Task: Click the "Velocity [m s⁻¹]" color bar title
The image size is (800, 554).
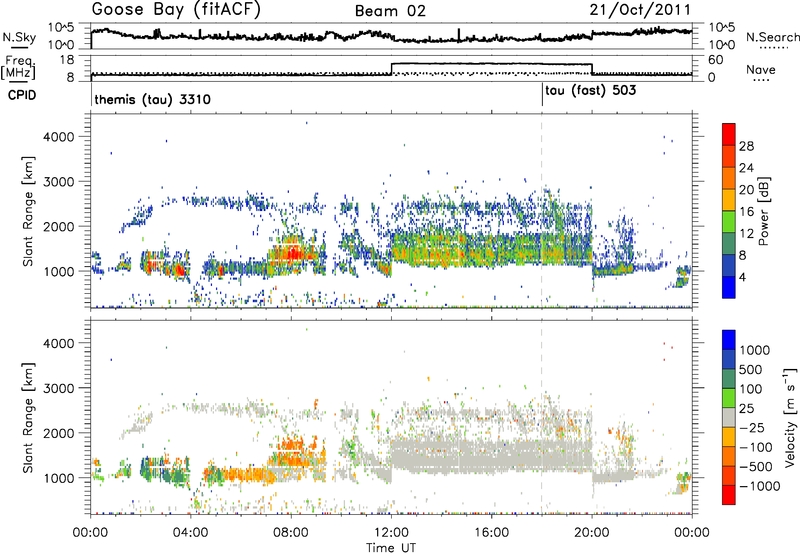Action: (790, 417)
